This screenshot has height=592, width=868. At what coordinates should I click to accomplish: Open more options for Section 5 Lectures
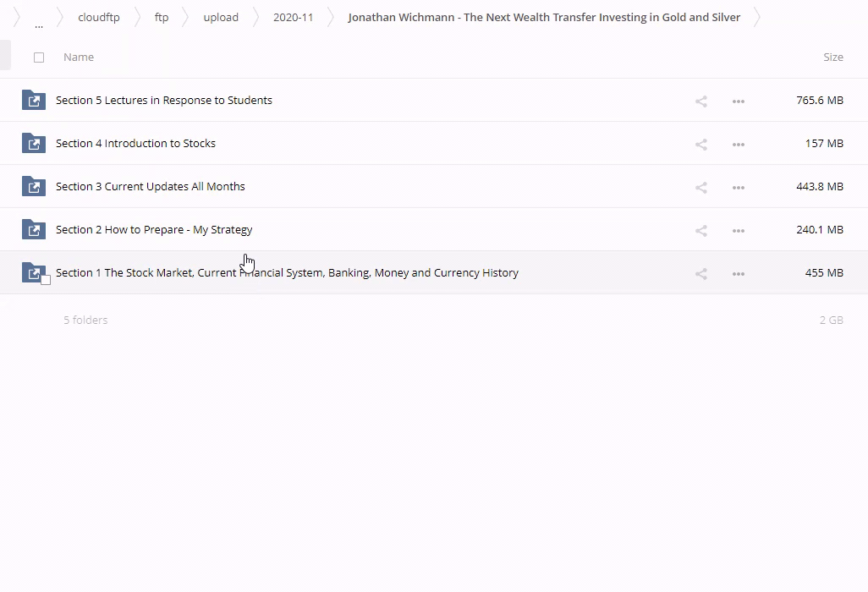coord(738,101)
